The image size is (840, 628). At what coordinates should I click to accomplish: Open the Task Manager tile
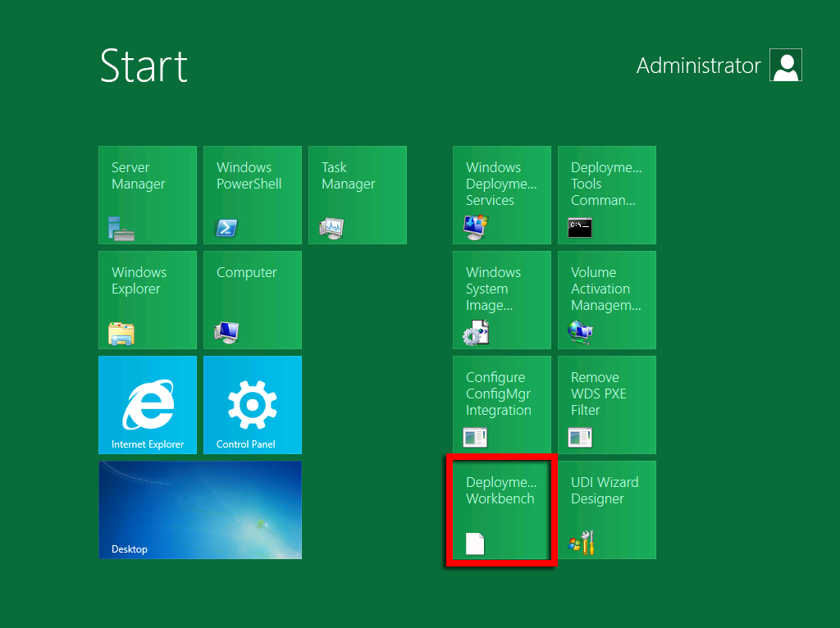pos(358,195)
